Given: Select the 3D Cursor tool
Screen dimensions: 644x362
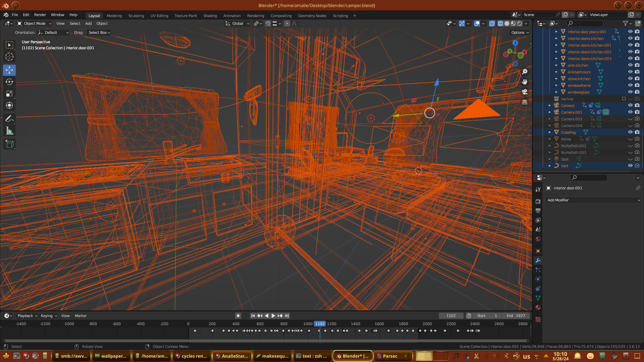Looking at the screenshot, I should (x=9, y=57).
